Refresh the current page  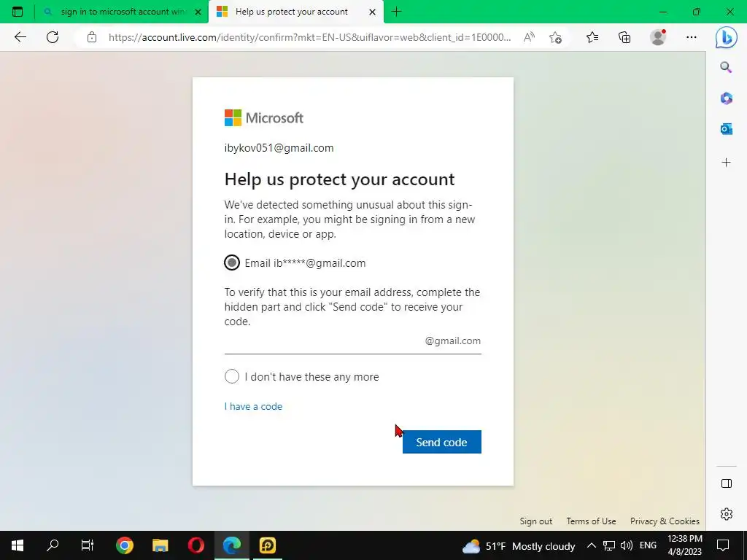pos(53,37)
